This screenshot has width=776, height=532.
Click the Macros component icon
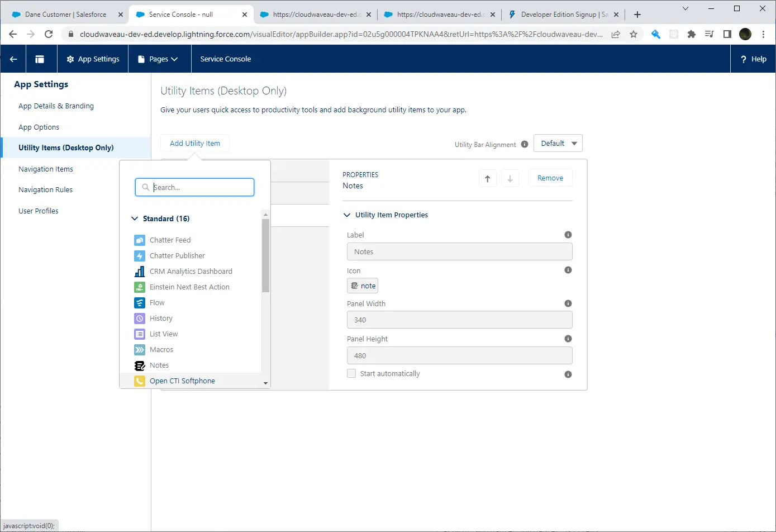(x=140, y=350)
